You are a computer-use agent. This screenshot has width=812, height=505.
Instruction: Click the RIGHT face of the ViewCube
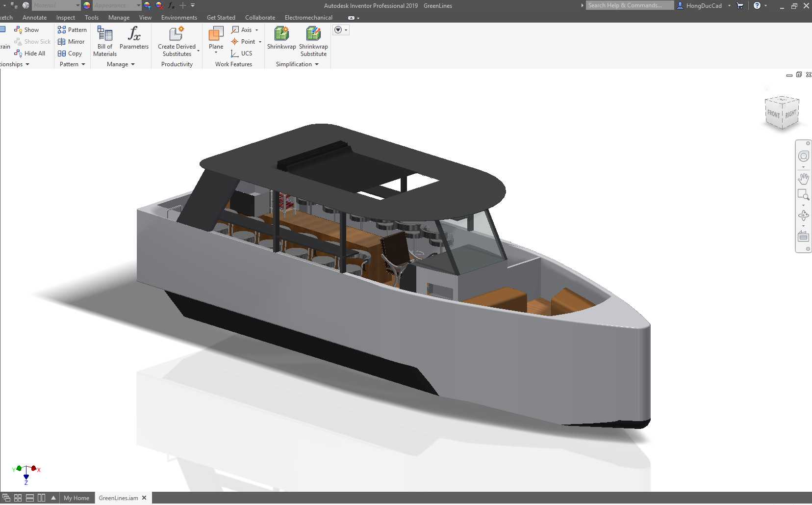[x=790, y=114]
